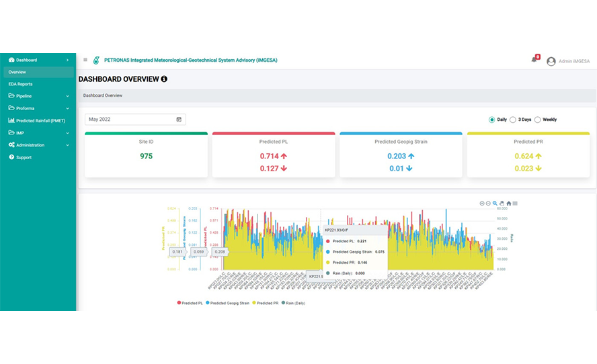Click the red notification count badge

point(538,56)
